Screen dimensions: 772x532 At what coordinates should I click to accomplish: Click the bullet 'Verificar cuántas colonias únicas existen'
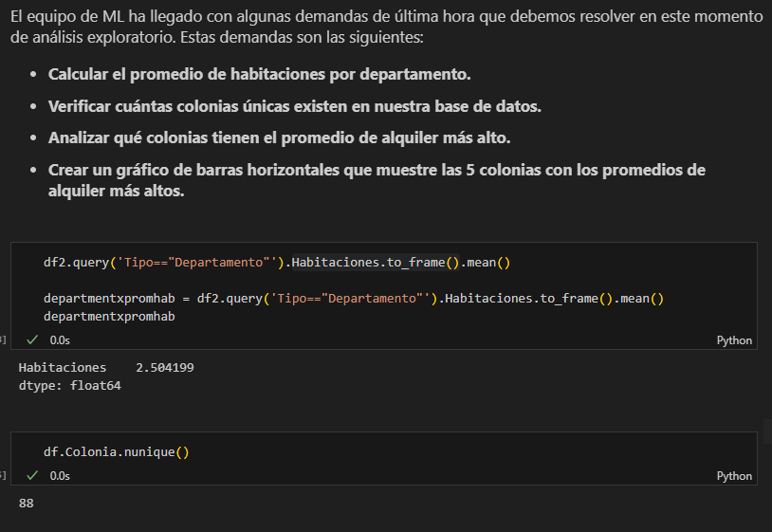point(294,106)
